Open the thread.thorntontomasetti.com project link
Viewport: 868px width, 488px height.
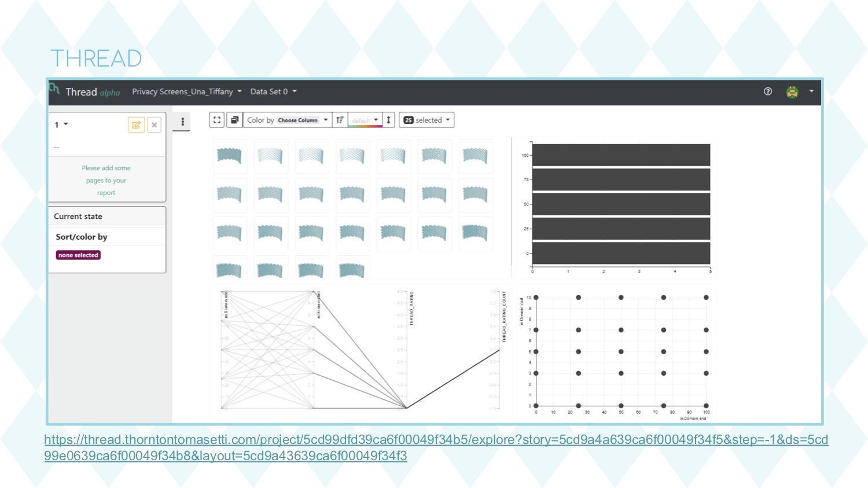pyautogui.click(x=436, y=440)
